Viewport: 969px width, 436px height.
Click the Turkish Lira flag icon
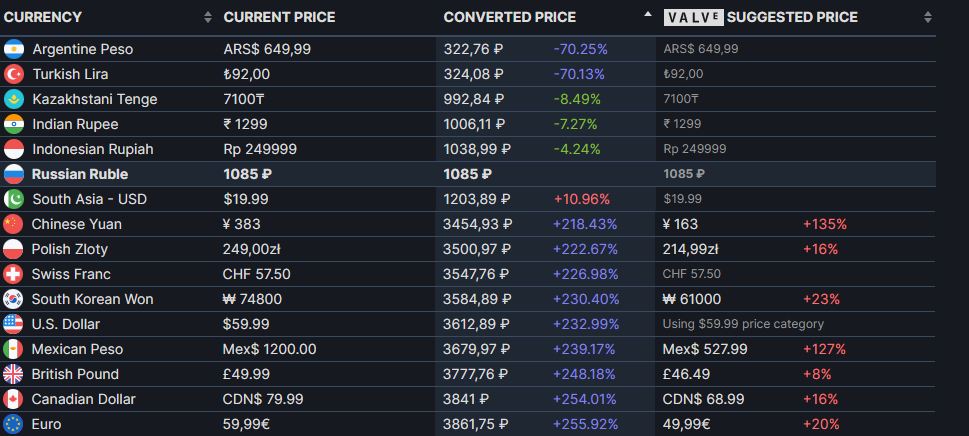tap(14, 74)
